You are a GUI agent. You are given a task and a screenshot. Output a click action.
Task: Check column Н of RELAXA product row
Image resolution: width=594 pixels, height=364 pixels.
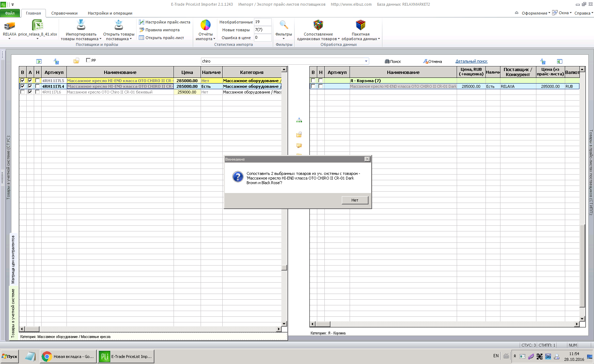pos(320,86)
